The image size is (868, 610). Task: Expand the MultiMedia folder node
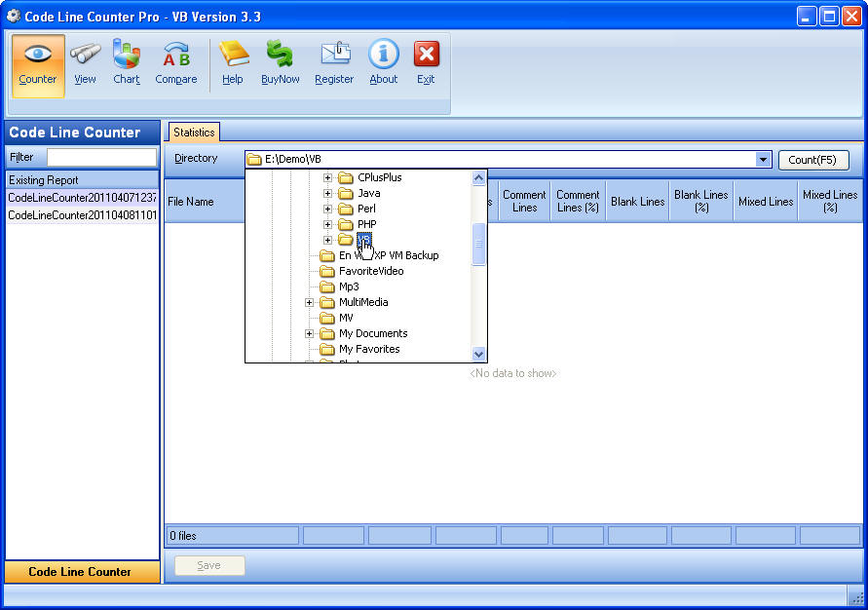click(310, 302)
